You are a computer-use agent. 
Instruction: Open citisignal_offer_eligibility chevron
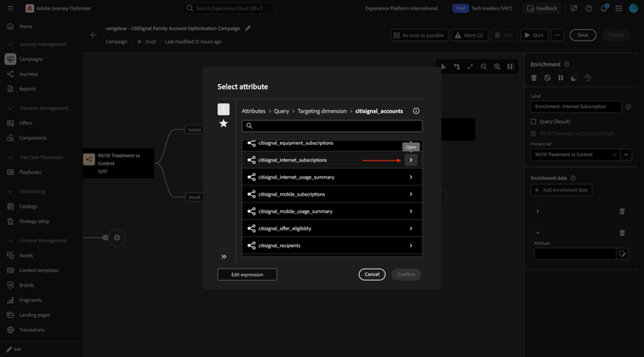point(410,228)
